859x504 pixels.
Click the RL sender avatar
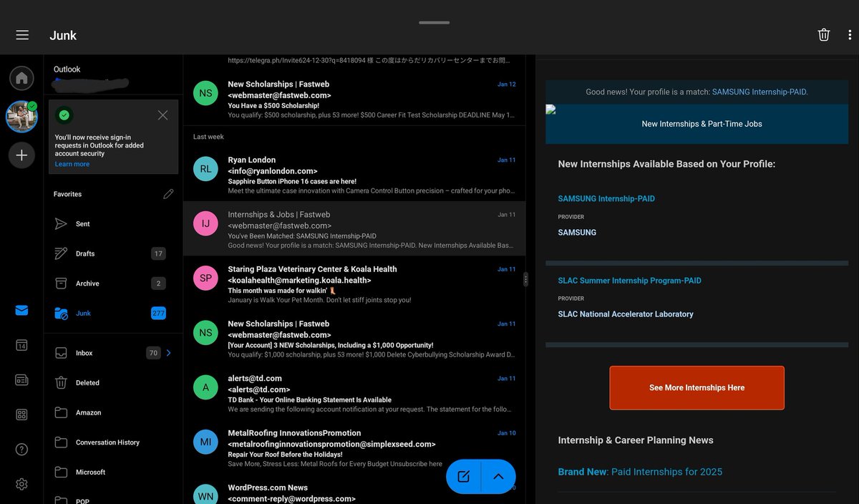click(205, 169)
